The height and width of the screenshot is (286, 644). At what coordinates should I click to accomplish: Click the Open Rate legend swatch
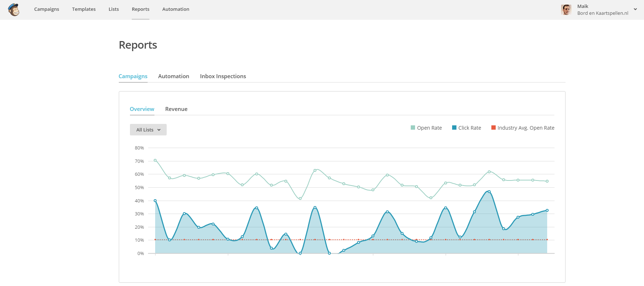413,128
